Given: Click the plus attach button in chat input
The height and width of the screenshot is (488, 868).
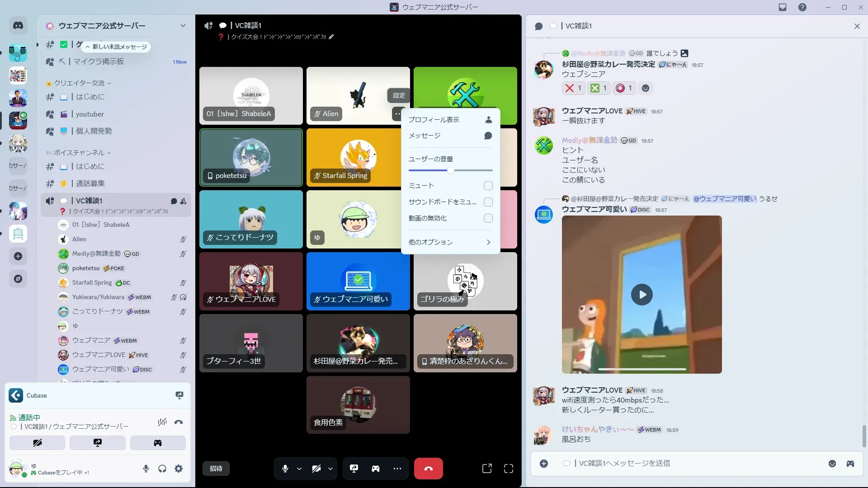Looking at the screenshot, I should coord(544,464).
